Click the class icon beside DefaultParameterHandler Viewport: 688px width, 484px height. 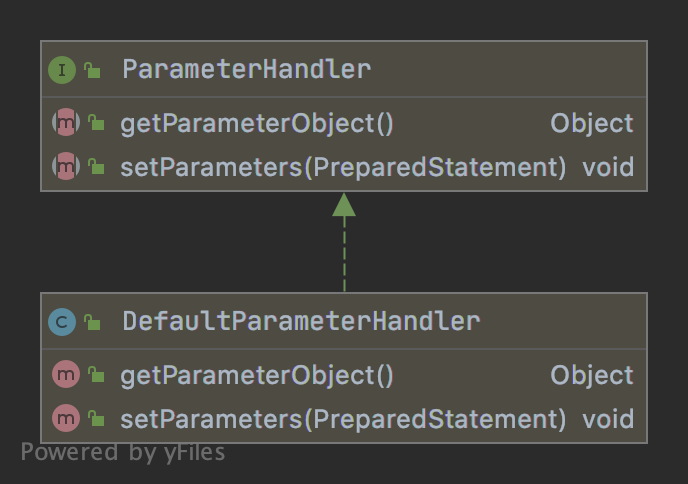[62, 322]
